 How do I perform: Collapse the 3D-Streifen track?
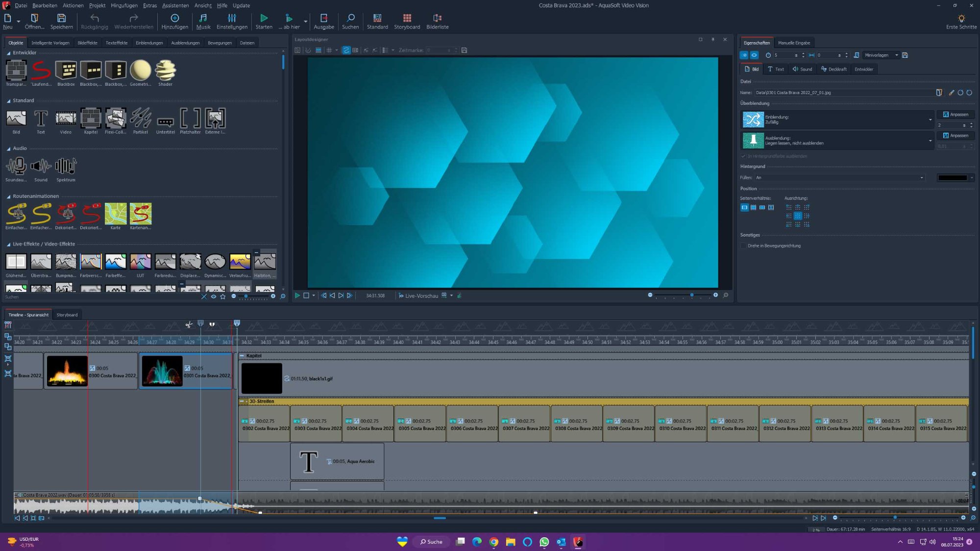(x=242, y=401)
